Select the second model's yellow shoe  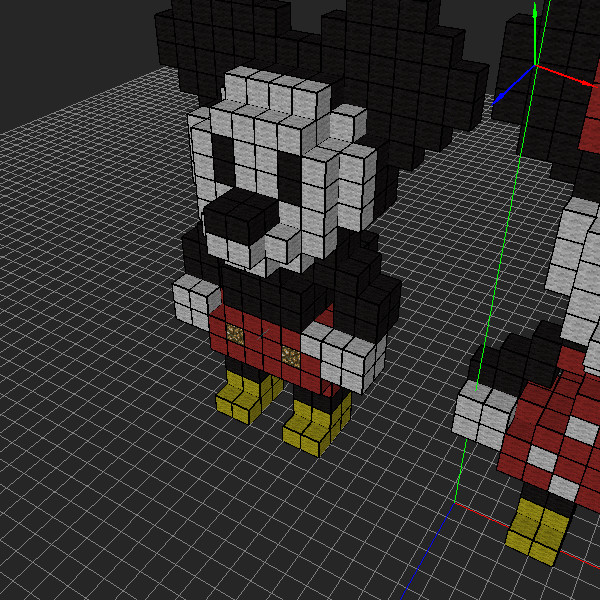coord(538,531)
